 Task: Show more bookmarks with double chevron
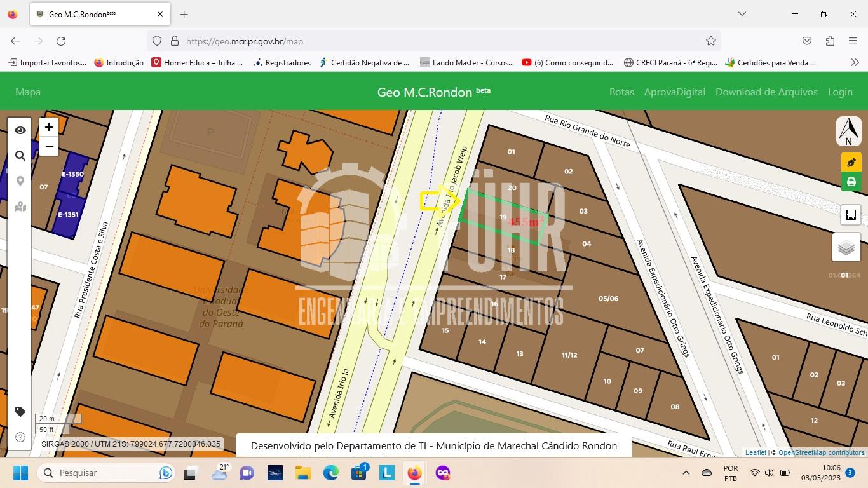coord(855,62)
